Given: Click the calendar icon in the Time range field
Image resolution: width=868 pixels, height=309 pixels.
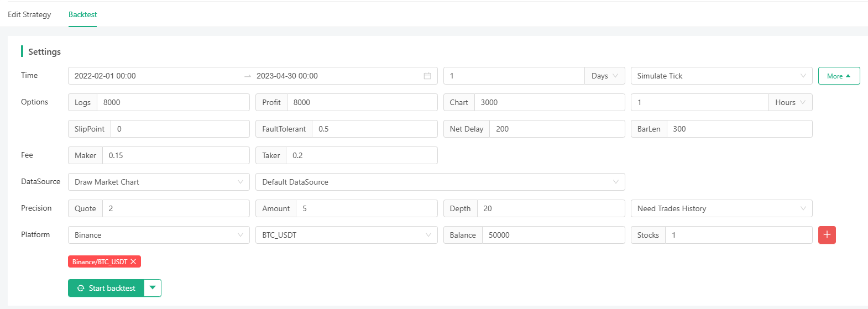Looking at the screenshot, I should (427, 76).
